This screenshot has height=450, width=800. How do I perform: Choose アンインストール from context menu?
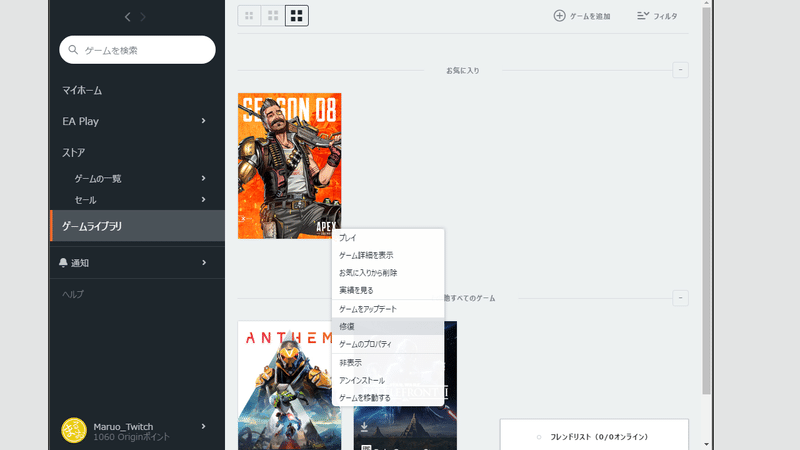coord(388,380)
